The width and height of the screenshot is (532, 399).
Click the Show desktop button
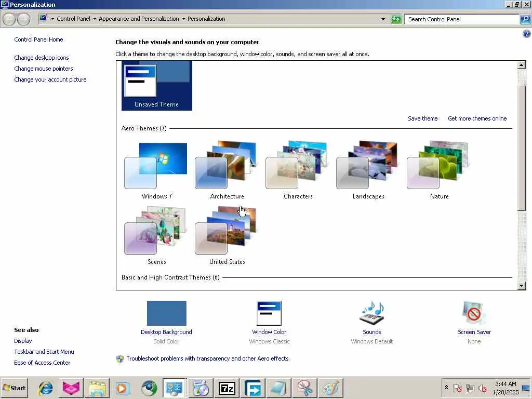pyautogui.click(x=526, y=388)
